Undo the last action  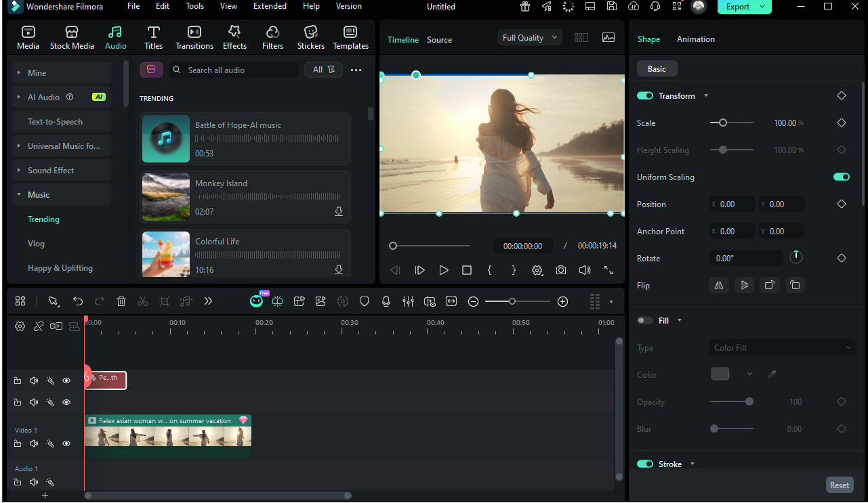tap(78, 301)
